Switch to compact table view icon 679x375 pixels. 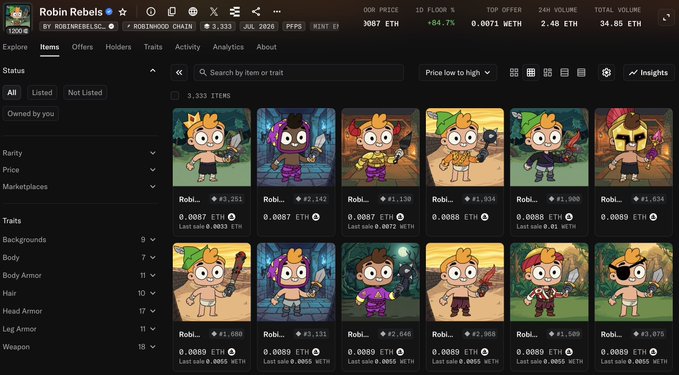pyautogui.click(x=581, y=73)
